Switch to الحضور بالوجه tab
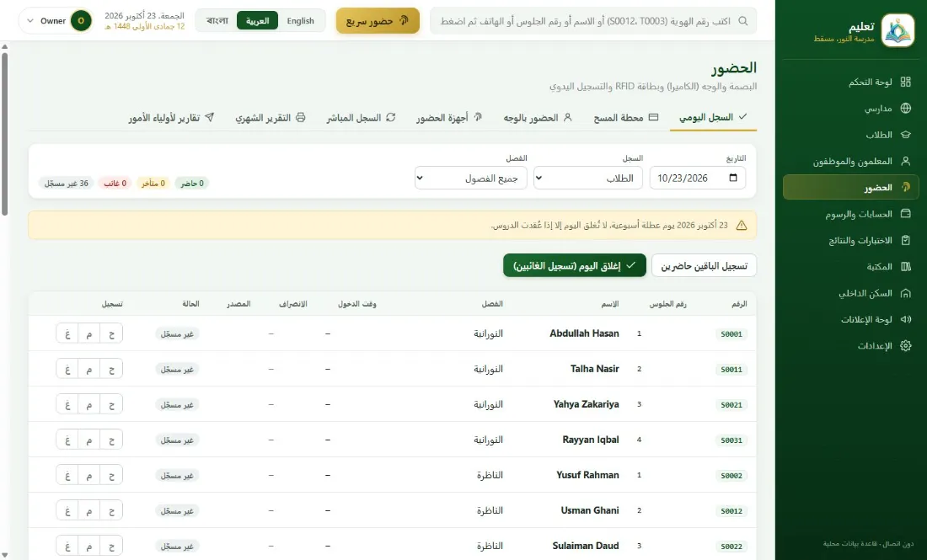This screenshot has width=927, height=560. 538,118
